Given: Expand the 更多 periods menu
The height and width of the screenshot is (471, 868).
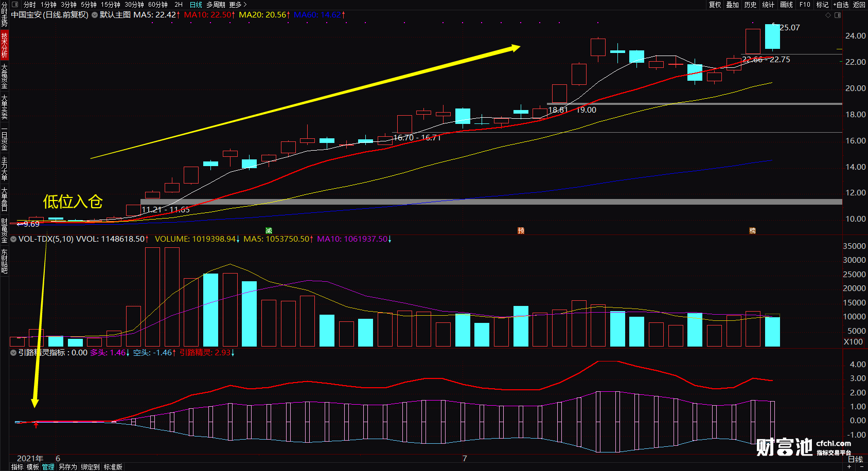Looking at the screenshot, I should (238, 5).
